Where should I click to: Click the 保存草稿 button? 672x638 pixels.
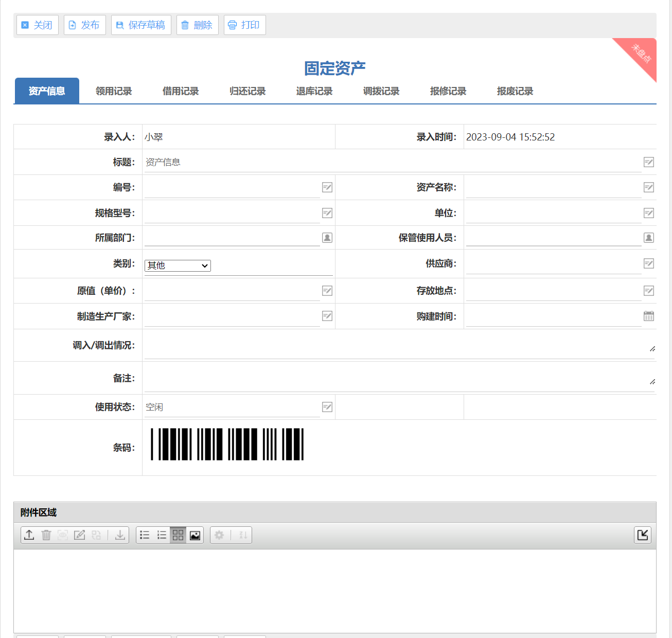[141, 25]
